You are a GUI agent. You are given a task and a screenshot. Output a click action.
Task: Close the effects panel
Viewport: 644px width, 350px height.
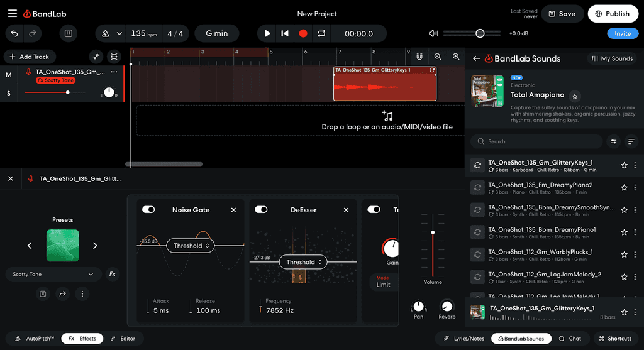(x=11, y=178)
